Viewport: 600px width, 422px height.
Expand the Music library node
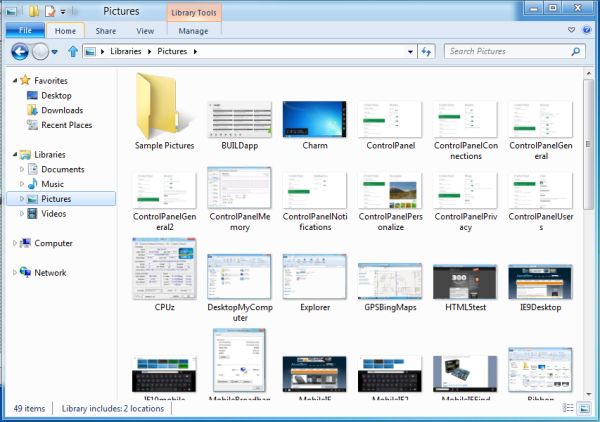point(22,184)
